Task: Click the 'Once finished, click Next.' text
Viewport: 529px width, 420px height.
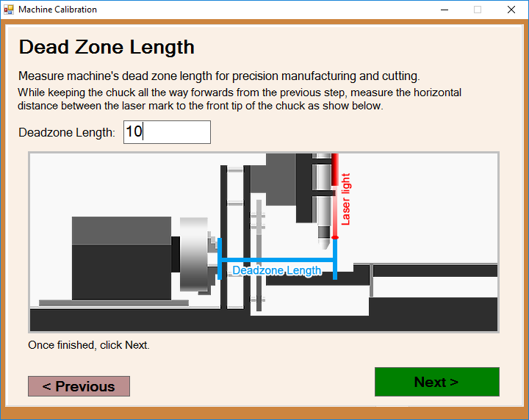Action: tap(89, 345)
